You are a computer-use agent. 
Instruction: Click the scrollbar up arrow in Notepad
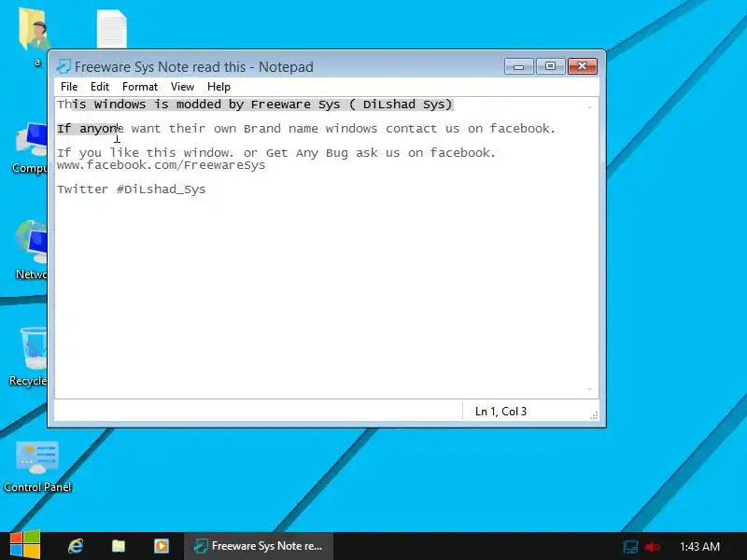pyautogui.click(x=590, y=107)
